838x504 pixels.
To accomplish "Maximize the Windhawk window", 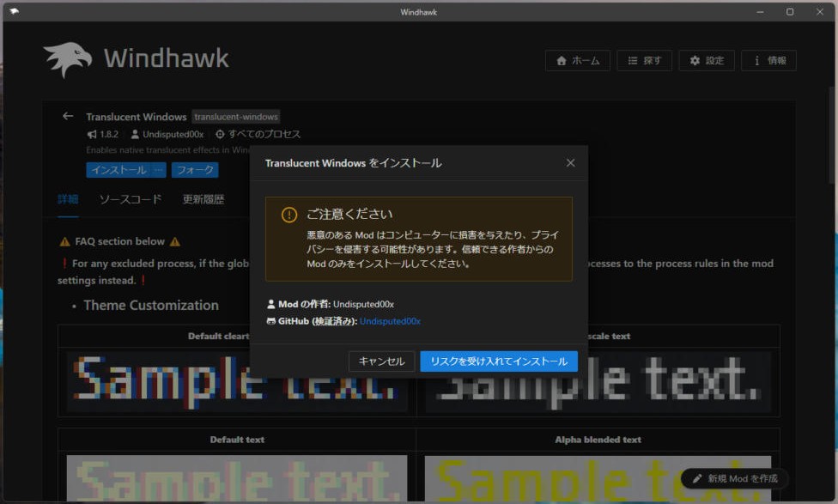I will tap(790, 12).
